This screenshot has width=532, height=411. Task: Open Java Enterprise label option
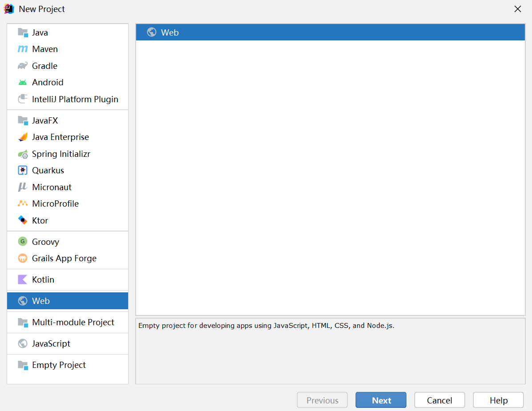(x=60, y=137)
